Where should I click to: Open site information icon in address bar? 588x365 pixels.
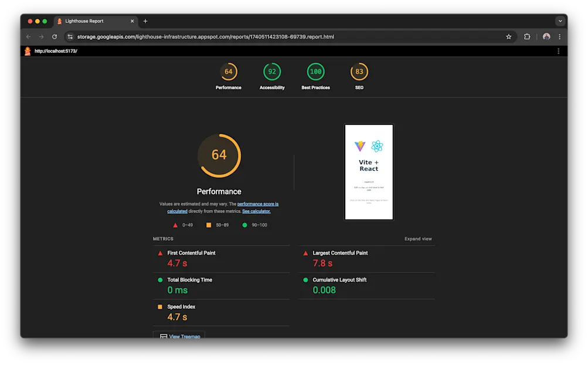70,37
